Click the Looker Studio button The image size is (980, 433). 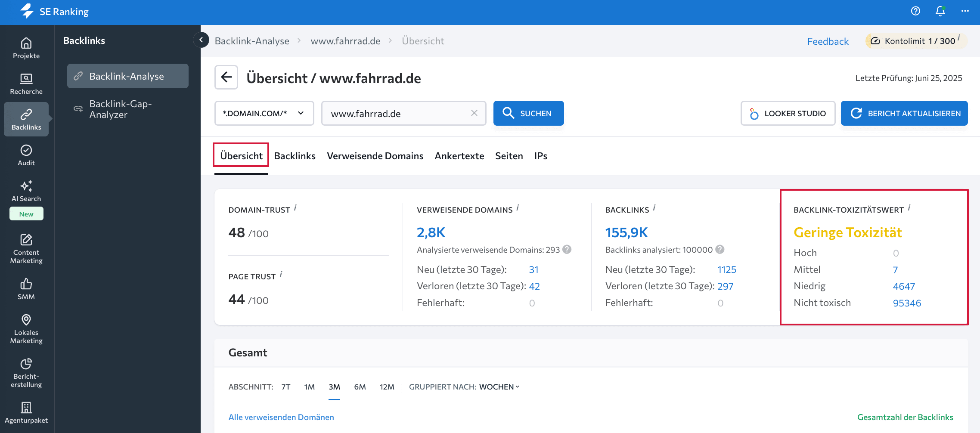[788, 113]
